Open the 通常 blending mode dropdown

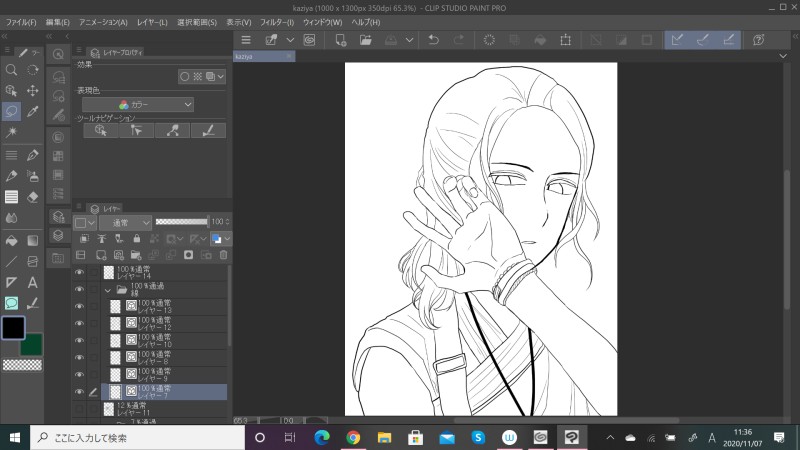click(x=125, y=222)
